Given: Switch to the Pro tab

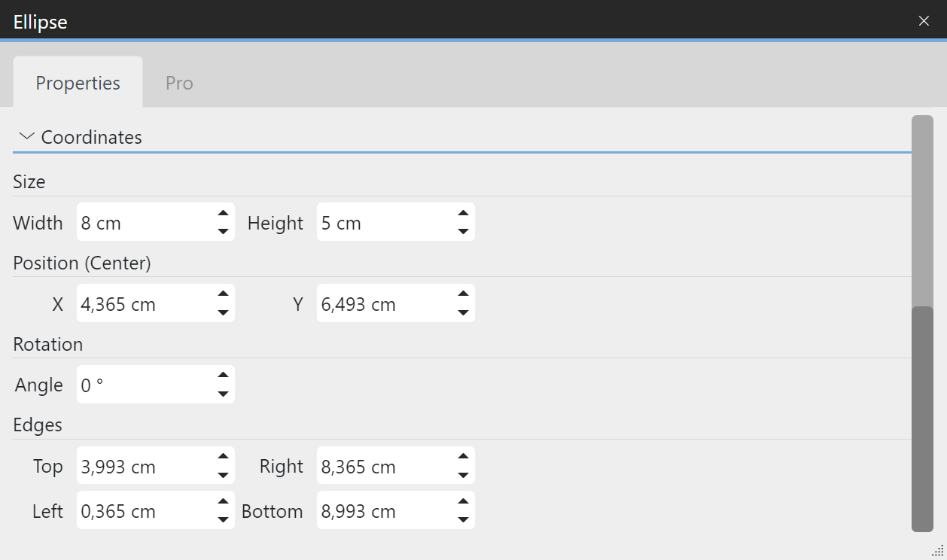Looking at the screenshot, I should (179, 83).
